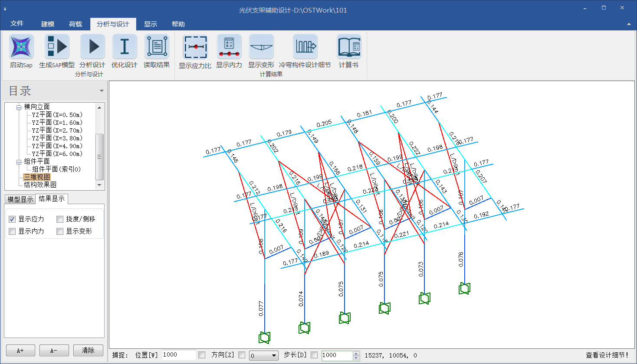The height and width of the screenshot is (364, 637).
Task: Run 分析设计 from the ribbon
Action: [92, 47]
